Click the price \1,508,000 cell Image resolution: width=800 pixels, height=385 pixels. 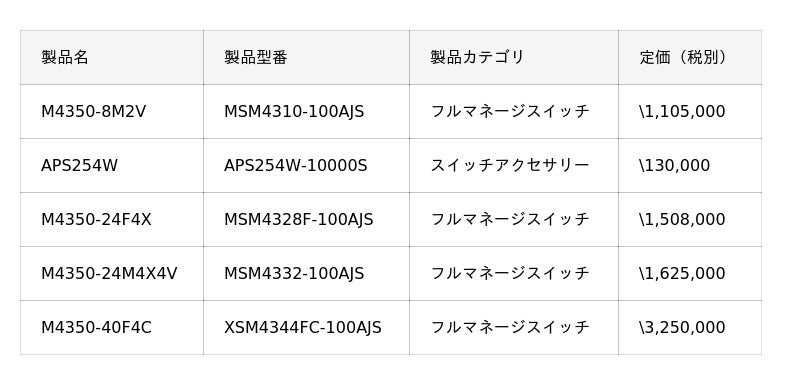[x=690, y=219]
